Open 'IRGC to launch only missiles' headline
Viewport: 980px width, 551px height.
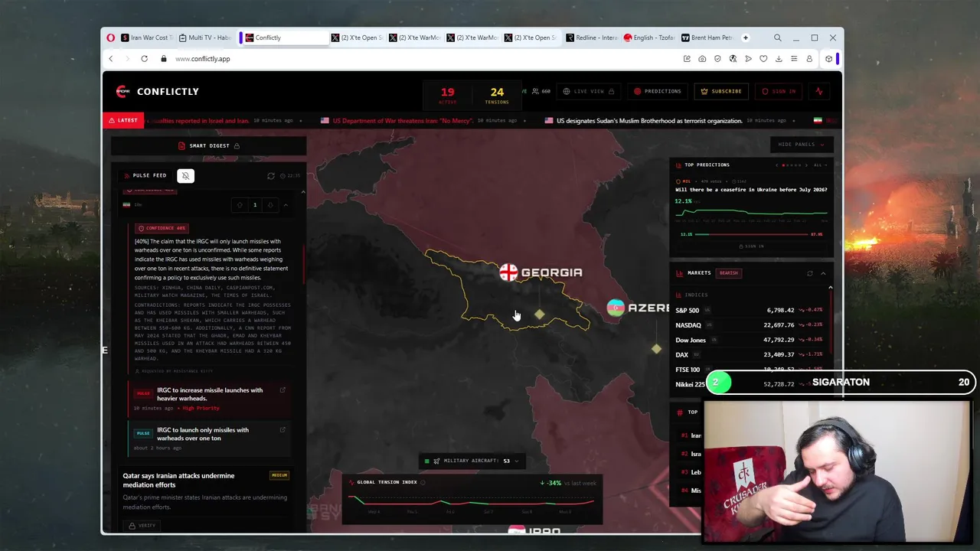pos(203,434)
